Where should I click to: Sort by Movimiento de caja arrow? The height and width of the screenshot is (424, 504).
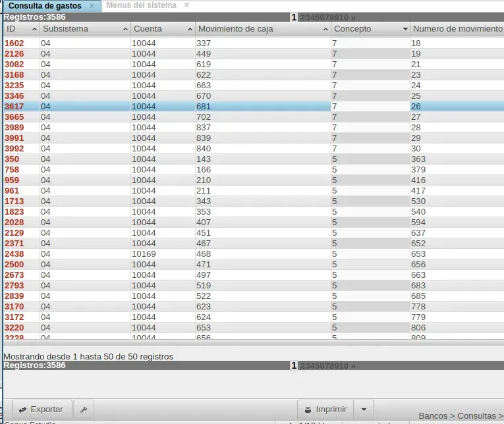pyautogui.click(x=325, y=30)
